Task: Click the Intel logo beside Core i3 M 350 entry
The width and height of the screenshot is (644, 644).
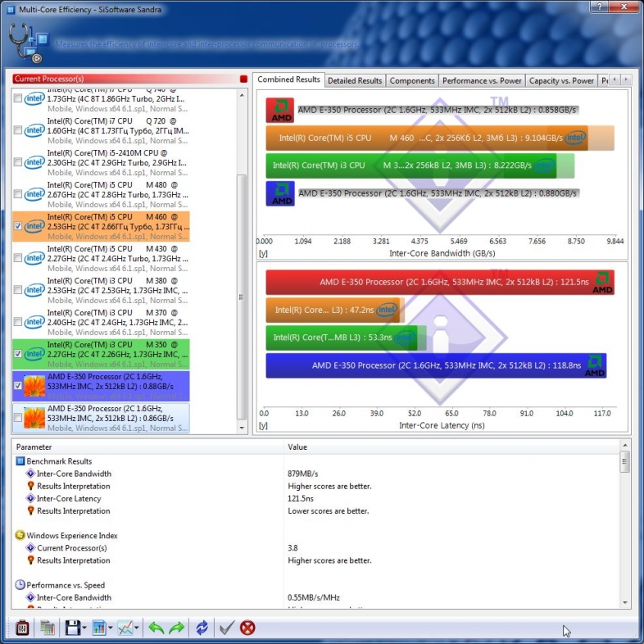Action: [x=34, y=354]
